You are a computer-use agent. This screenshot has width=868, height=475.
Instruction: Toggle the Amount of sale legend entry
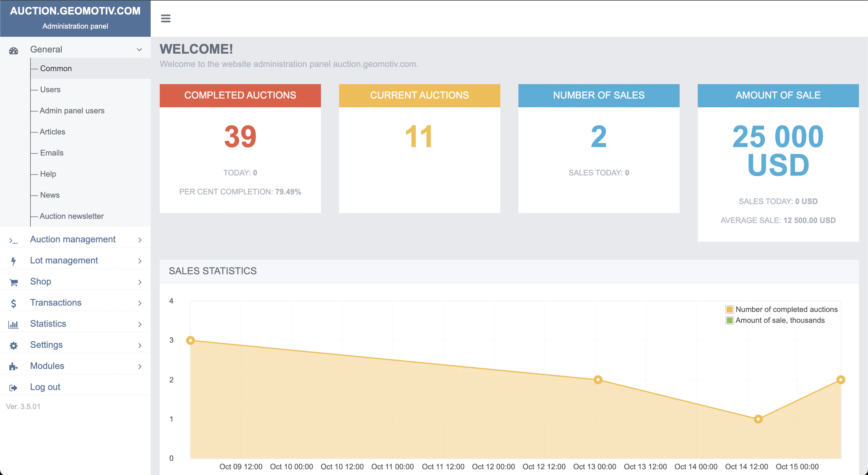[779, 320]
